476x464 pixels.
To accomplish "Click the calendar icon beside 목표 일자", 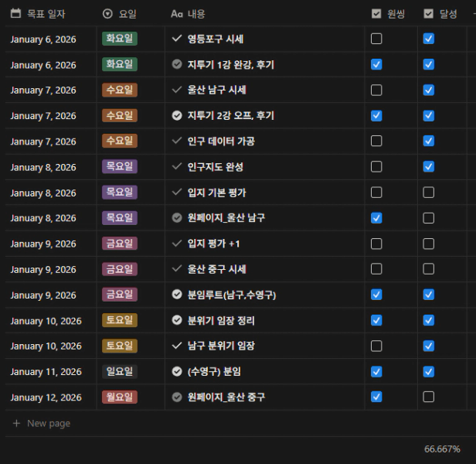I will 16,14.
